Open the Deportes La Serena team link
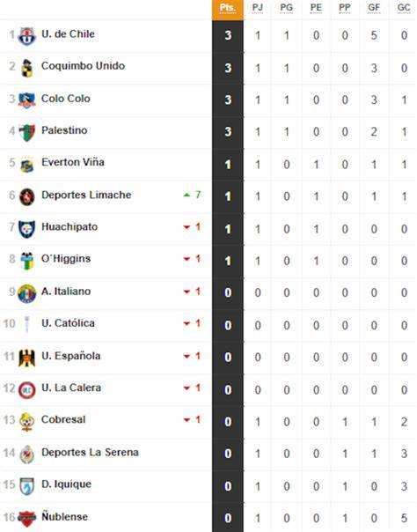This screenshot has width=417, height=532. (90, 452)
